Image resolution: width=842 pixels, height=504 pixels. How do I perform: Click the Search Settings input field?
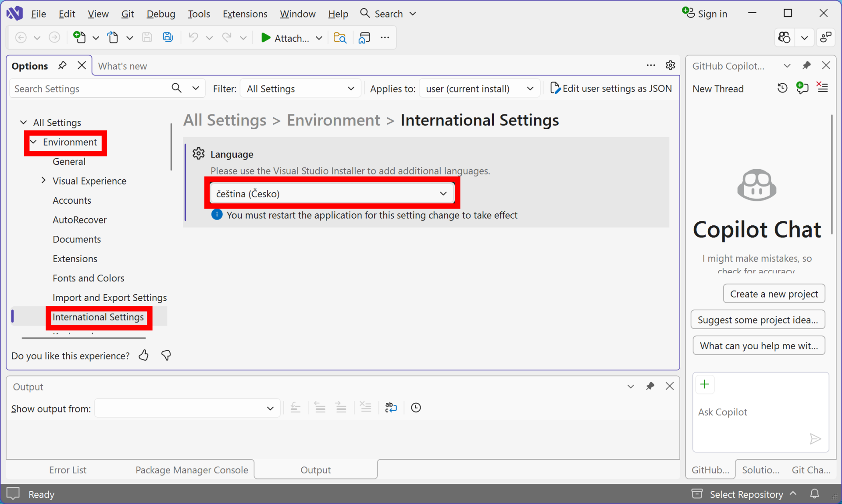(x=90, y=89)
